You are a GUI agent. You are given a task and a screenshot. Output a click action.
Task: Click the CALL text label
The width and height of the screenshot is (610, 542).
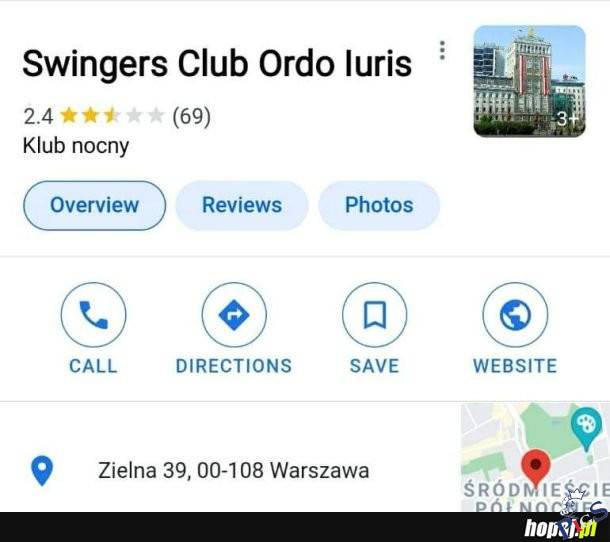tap(93, 366)
